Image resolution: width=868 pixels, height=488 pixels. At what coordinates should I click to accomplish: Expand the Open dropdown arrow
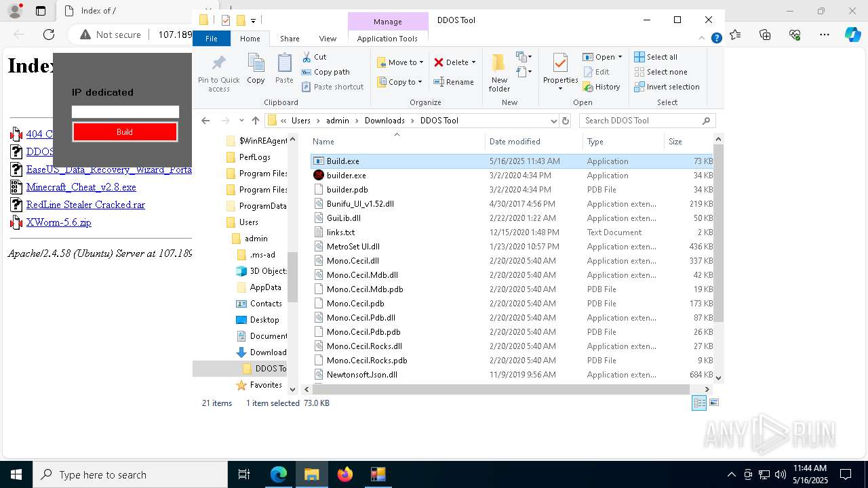pyautogui.click(x=620, y=57)
